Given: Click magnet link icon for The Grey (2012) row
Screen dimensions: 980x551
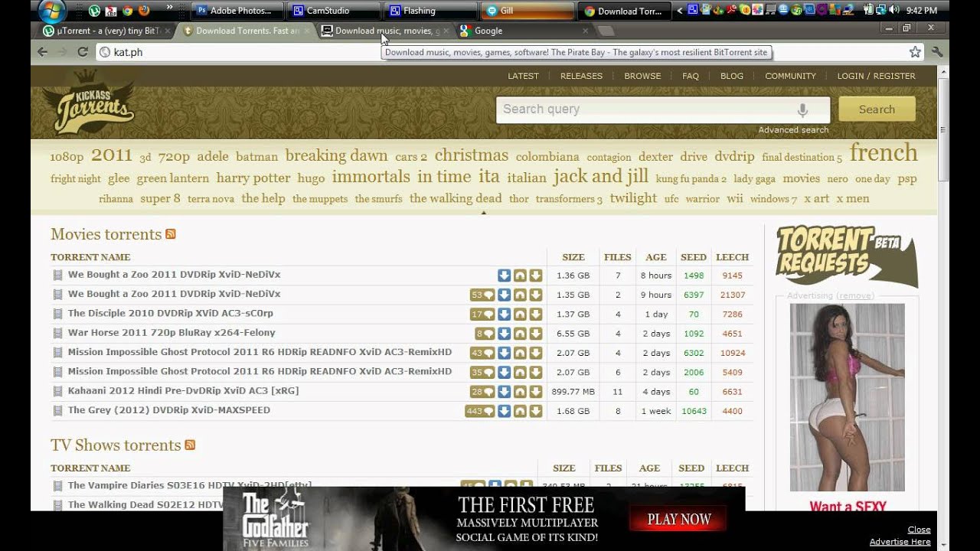Looking at the screenshot, I should [x=520, y=411].
